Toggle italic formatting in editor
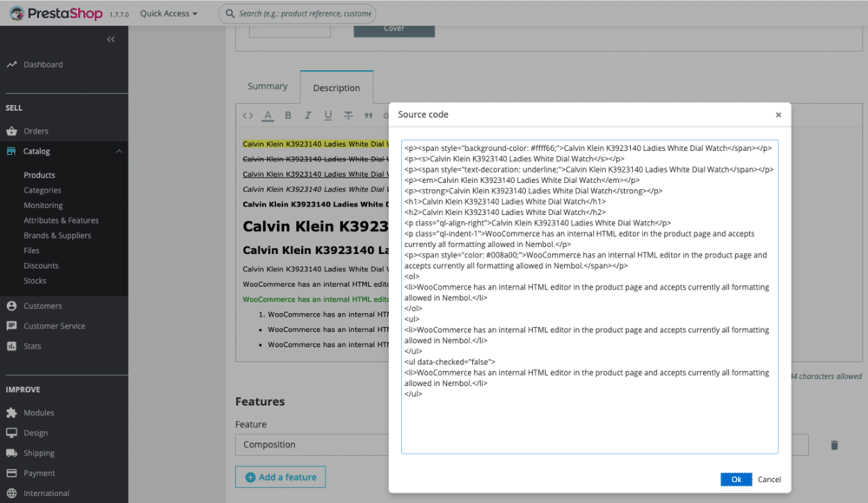 [308, 115]
